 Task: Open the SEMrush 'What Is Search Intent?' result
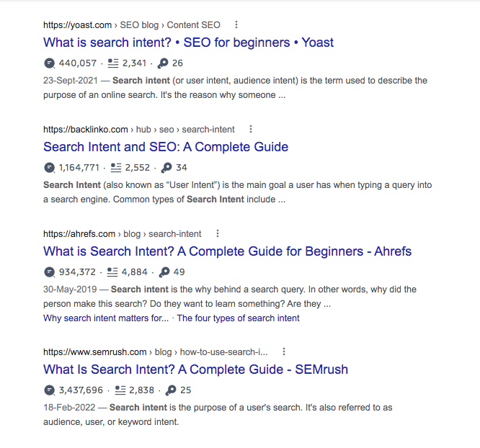pyautogui.click(x=195, y=369)
